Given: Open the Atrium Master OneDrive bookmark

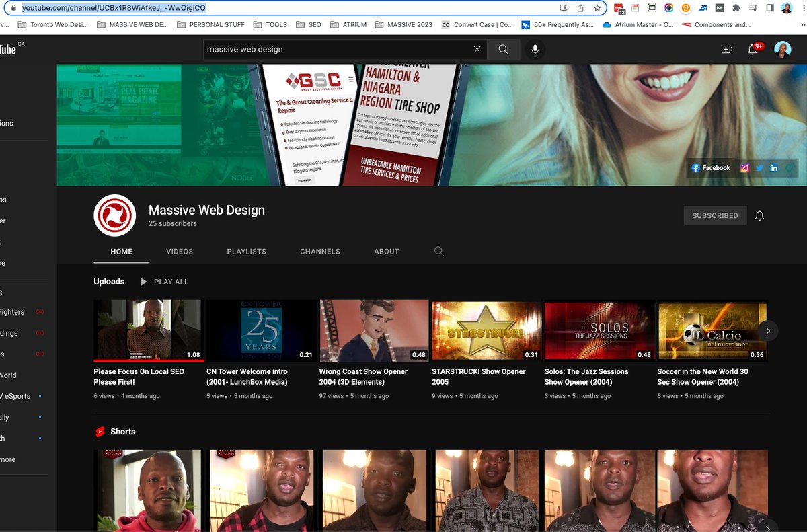Looking at the screenshot, I should (x=638, y=24).
